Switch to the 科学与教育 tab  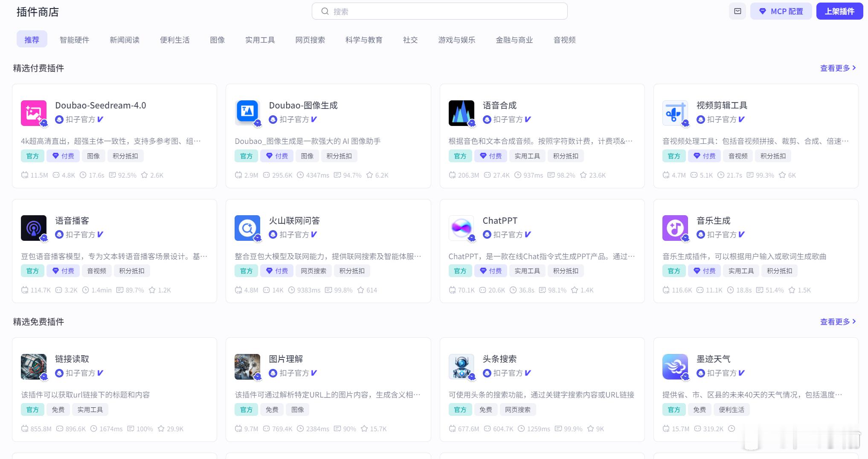pyautogui.click(x=364, y=40)
